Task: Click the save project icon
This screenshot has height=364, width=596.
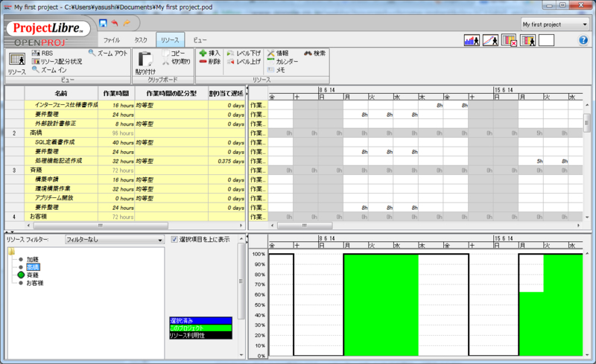Action: [103, 23]
